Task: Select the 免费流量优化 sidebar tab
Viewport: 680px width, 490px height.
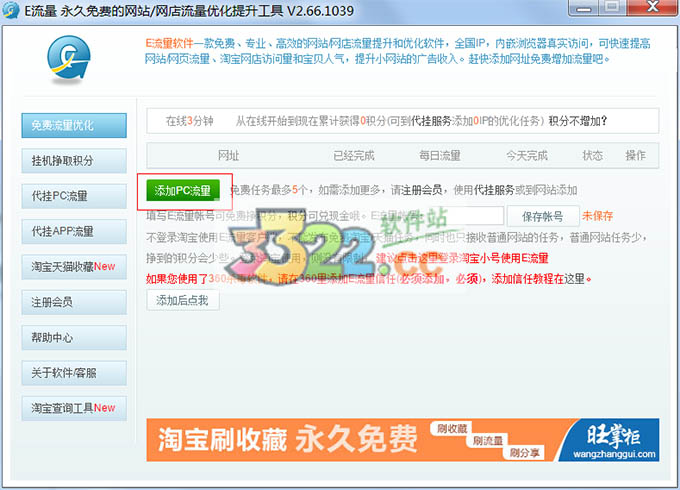Action: pyautogui.click(x=74, y=125)
